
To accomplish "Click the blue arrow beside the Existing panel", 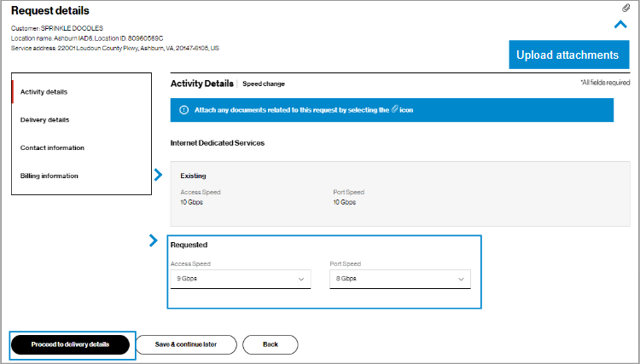I will (158, 175).
